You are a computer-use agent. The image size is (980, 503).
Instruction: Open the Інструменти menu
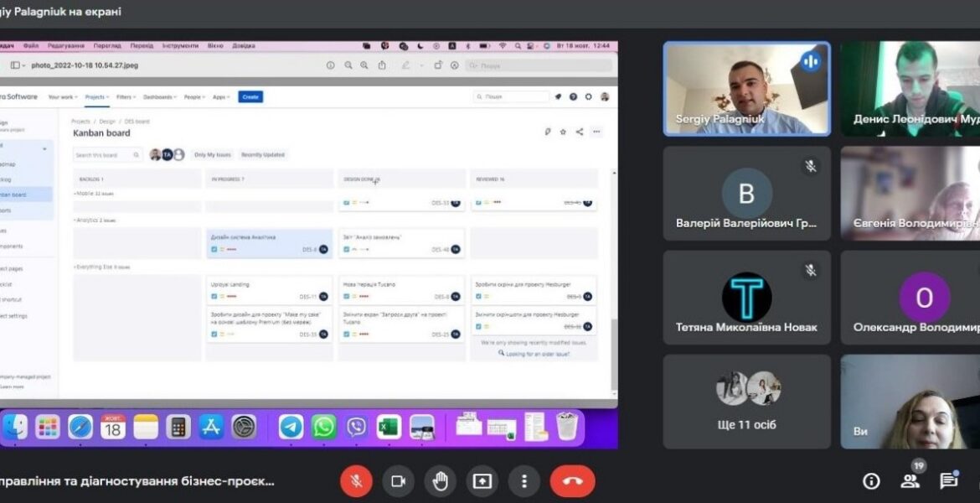click(x=180, y=45)
